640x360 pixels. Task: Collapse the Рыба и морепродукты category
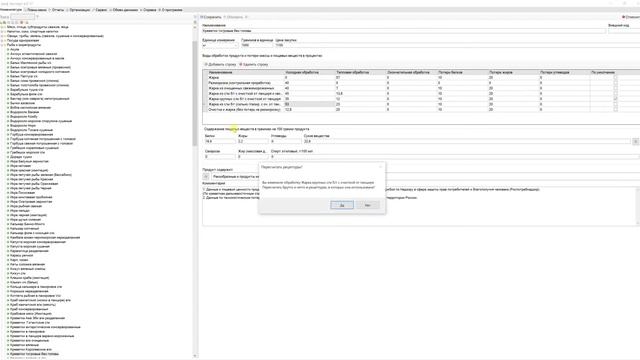coord(2,45)
